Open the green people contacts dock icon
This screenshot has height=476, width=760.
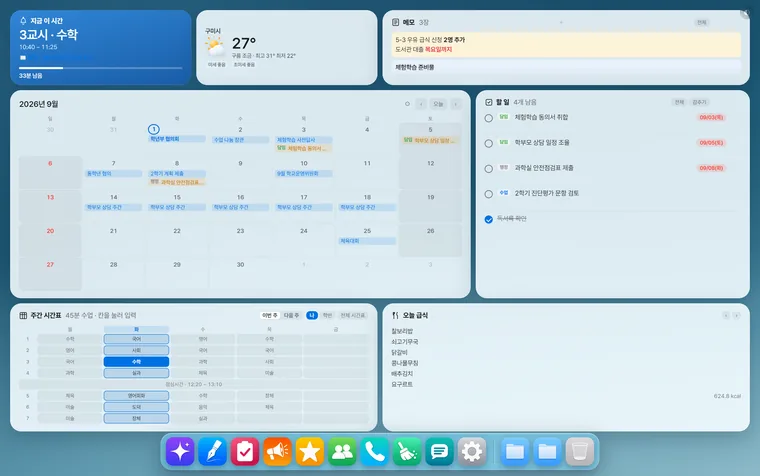(x=342, y=452)
